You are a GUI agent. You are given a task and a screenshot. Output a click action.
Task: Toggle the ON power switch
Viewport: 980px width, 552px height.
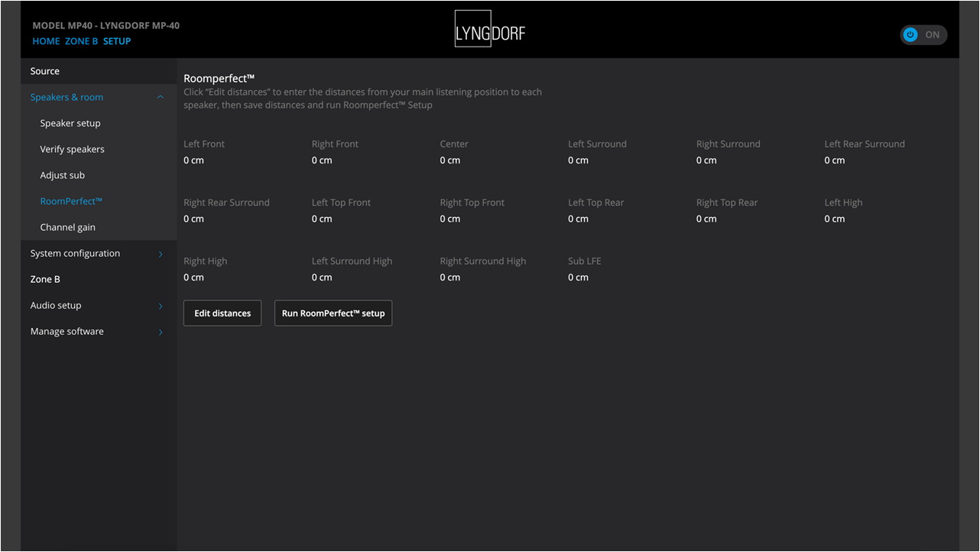[923, 34]
